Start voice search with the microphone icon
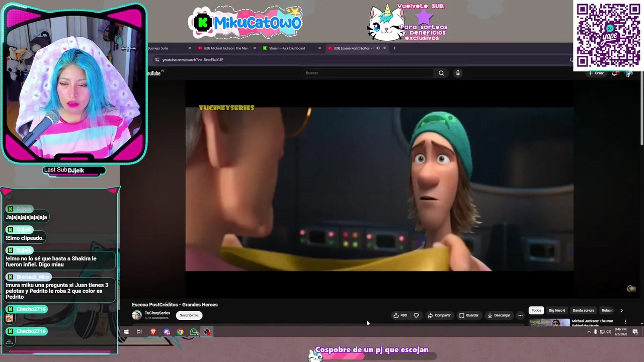The width and height of the screenshot is (644, 362). (x=458, y=73)
